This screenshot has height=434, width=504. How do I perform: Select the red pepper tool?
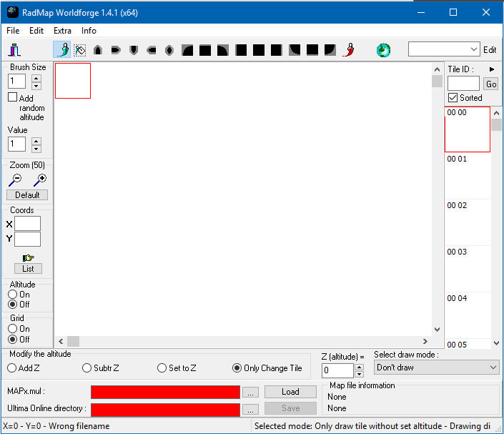[x=349, y=50]
